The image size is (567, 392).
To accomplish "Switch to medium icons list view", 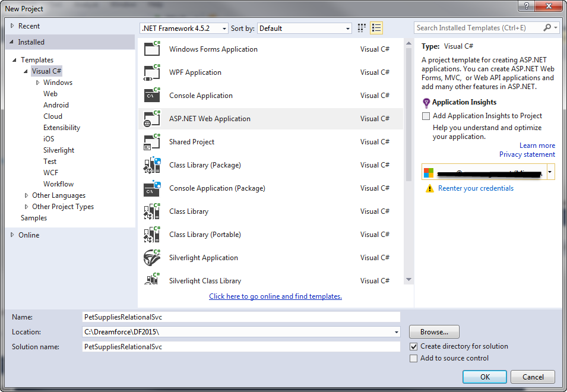I will pos(376,28).
